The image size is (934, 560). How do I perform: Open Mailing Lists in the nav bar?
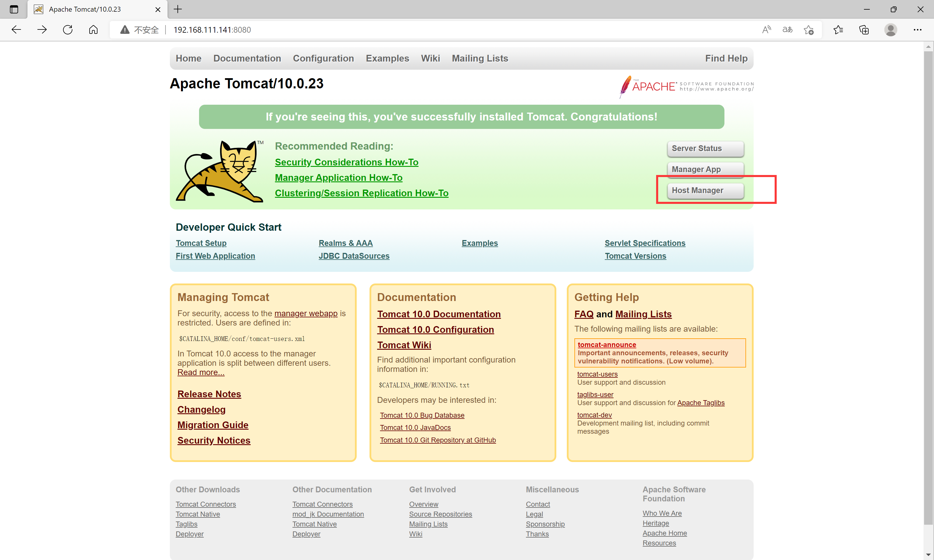480,59
